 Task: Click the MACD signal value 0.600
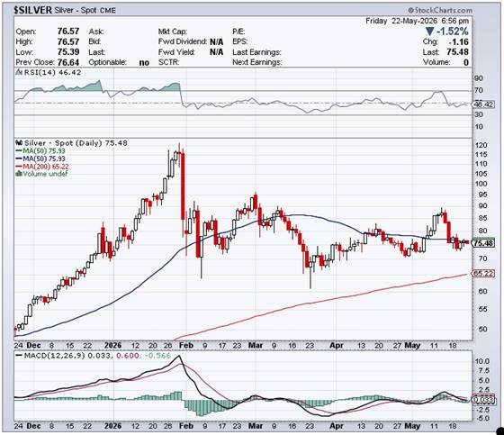coord(128,356)
